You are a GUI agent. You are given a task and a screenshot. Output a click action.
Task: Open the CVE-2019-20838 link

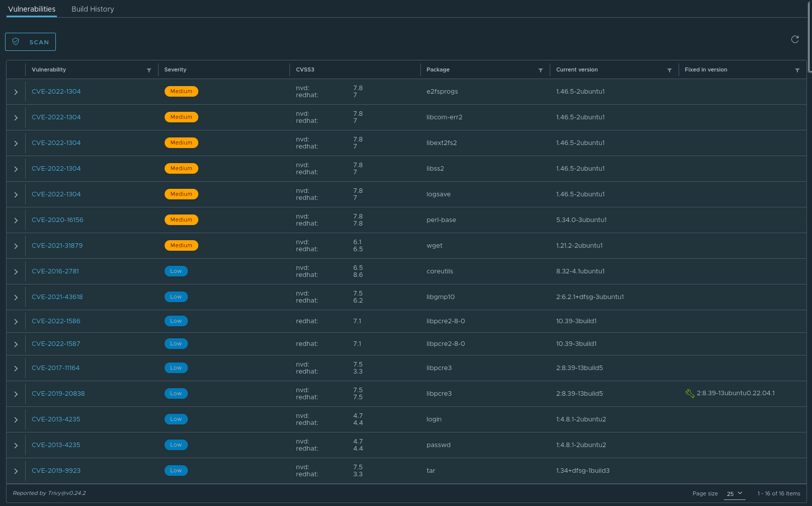coord(58,394)
